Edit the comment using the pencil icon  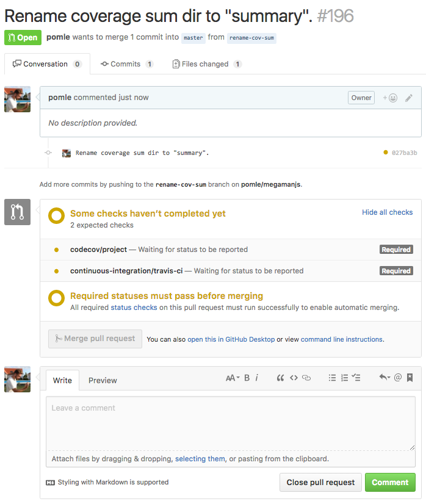pos(409,98)
